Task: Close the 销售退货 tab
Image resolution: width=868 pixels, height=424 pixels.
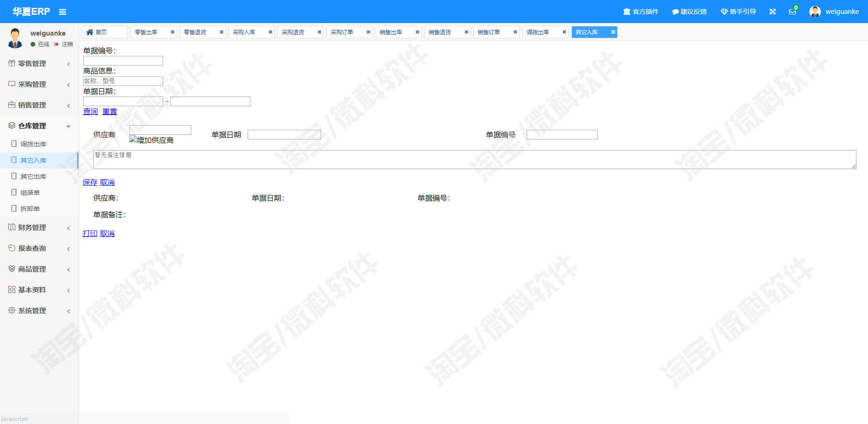Action: [466, 32]
